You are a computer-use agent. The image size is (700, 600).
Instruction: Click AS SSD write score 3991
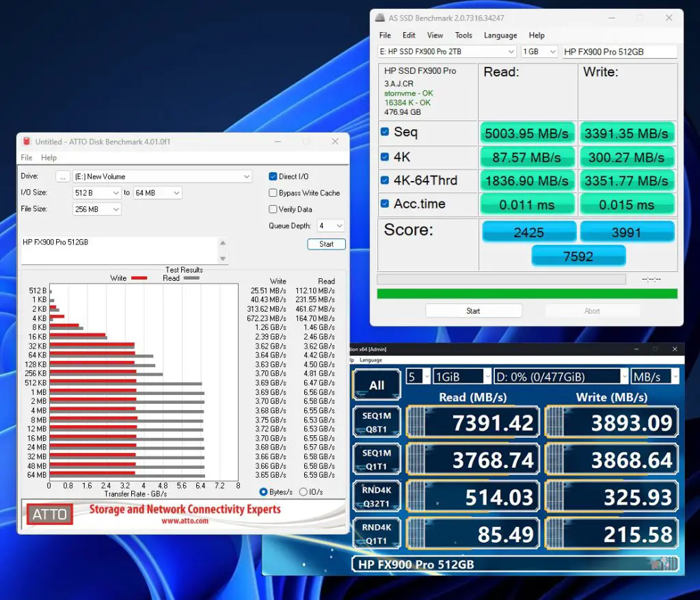(627, 232)
